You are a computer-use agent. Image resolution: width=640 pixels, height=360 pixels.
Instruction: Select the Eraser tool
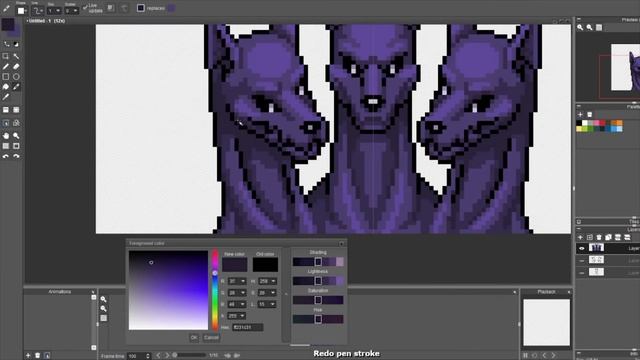(16, 66)
